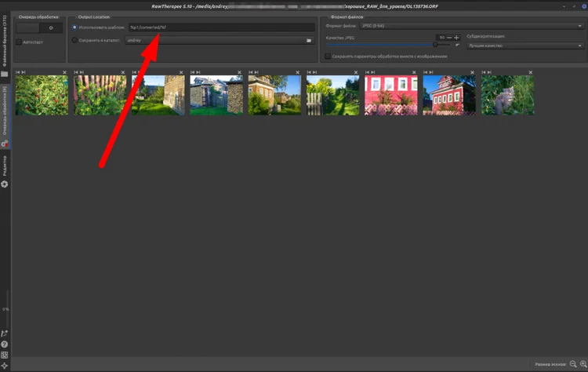Select the 'use template' radio button
Image resolution: width=588 pixels, height=372 pixels.
[74, 27]
